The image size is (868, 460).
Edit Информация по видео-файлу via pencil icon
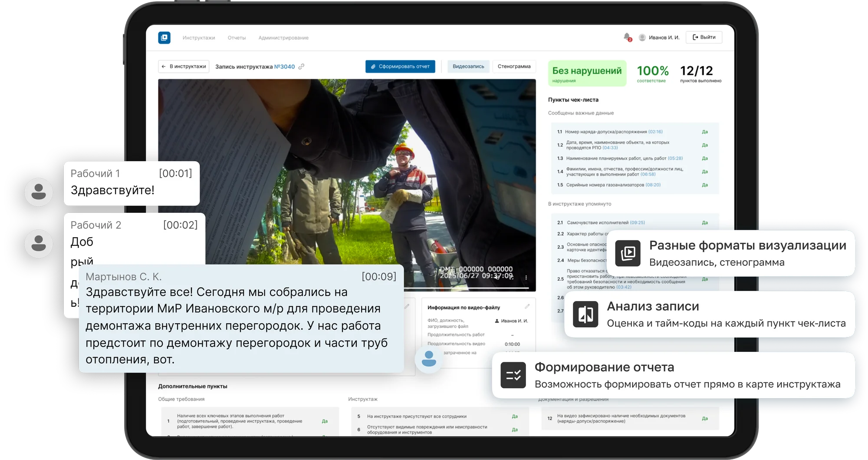pyautogui.click(x=527, y=307)
